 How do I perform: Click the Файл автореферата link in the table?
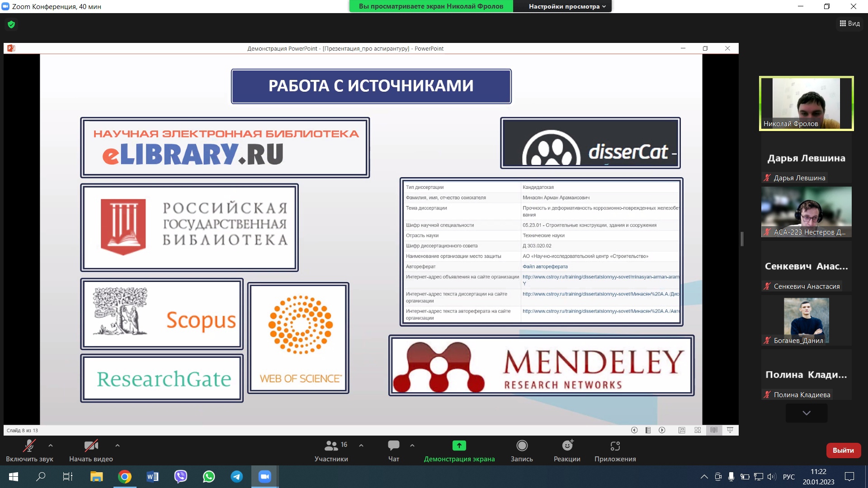[545, 267]
